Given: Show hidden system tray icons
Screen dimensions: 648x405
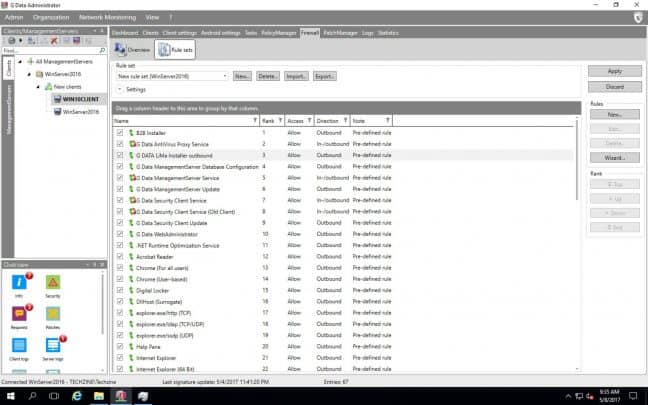Looking at the screenshot, I should (x=568, y=396).
